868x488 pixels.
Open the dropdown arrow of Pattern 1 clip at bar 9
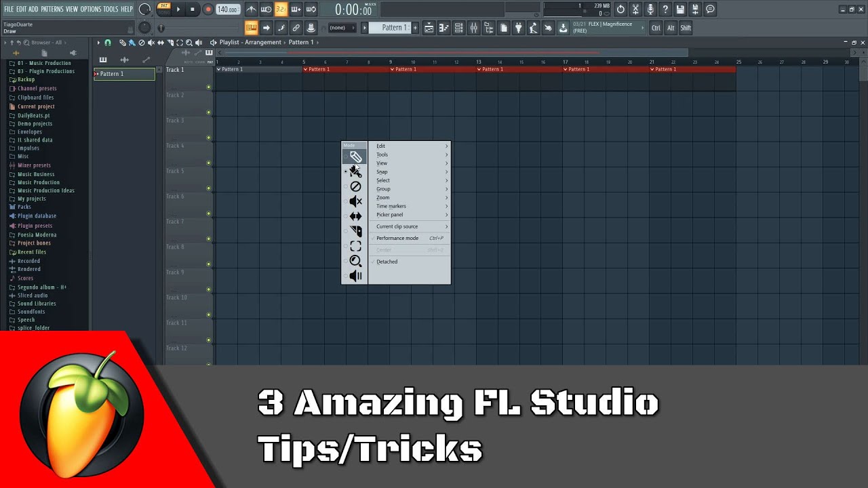click(393, 69)
